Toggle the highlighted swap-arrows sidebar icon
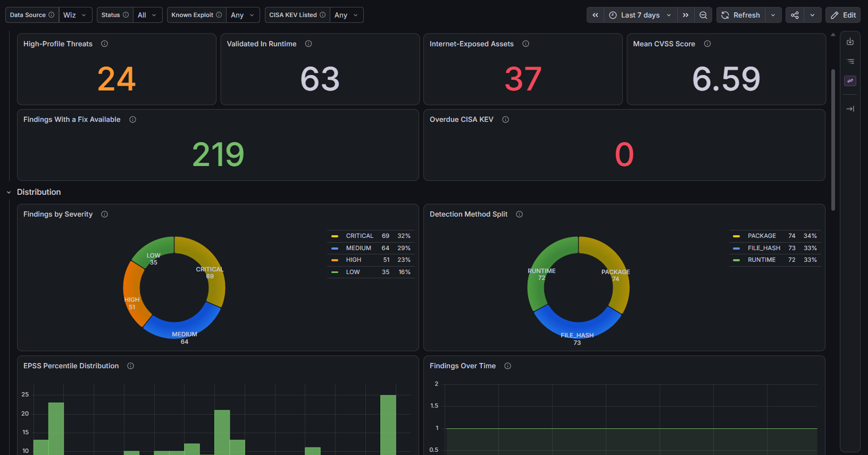868x455 pixels. tap(850, 81)
